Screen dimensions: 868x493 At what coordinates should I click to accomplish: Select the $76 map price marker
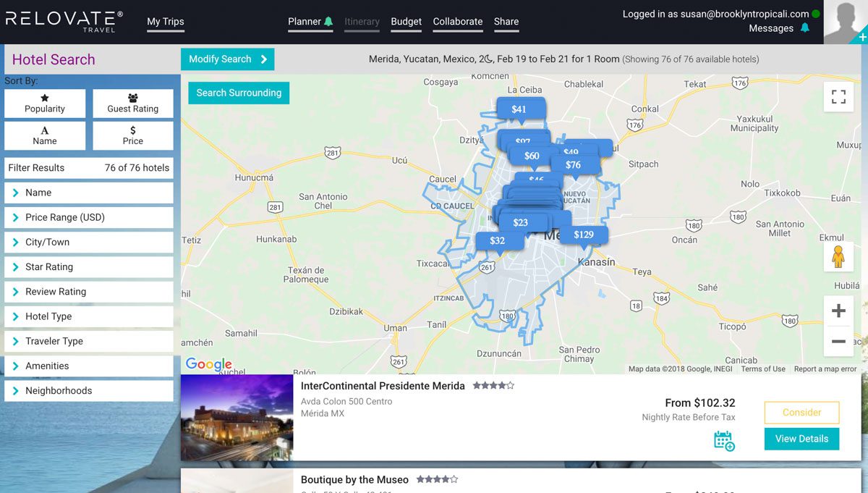574,165
